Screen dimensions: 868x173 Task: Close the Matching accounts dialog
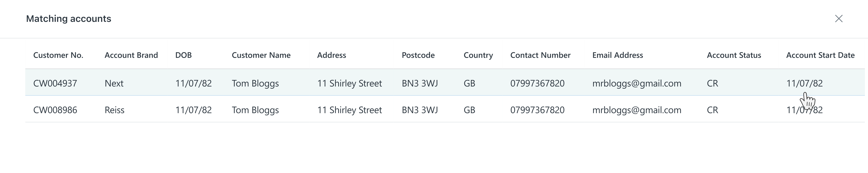coord(839,19)
